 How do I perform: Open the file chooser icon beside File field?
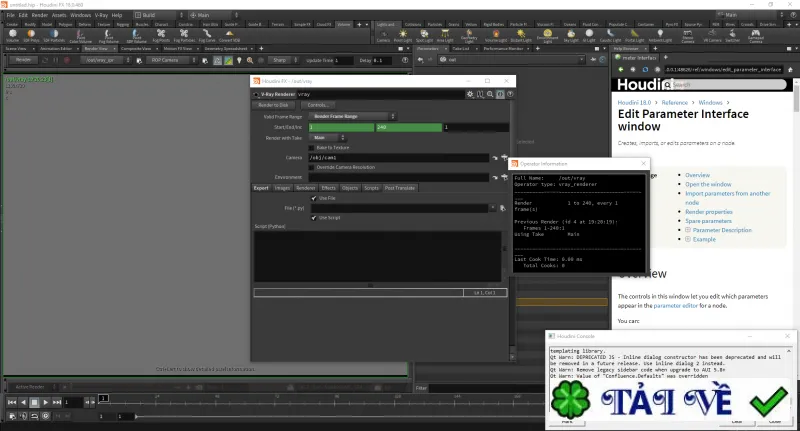[x=503, y=208]
